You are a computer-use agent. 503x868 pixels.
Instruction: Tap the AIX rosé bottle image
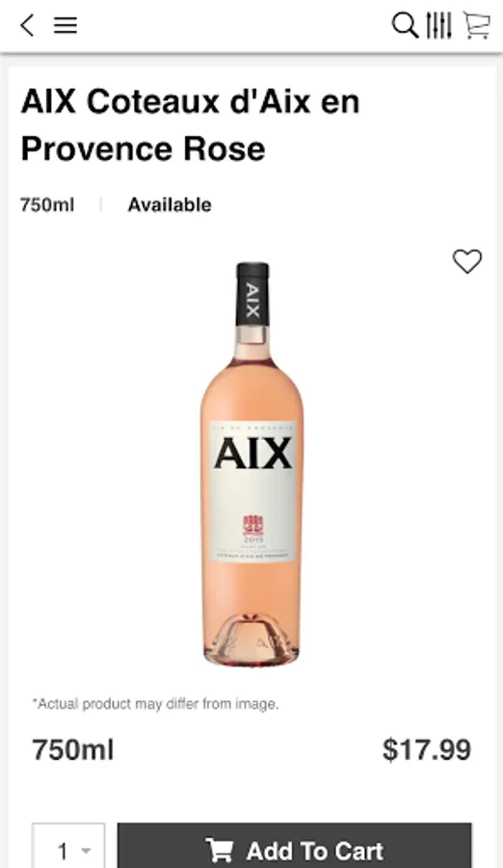(251, 463)
